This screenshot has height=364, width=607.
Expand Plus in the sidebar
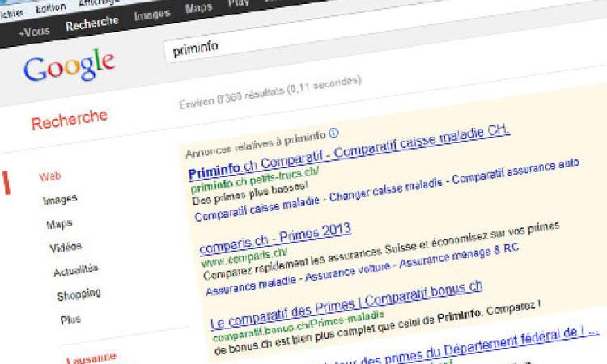click(70, 320)
